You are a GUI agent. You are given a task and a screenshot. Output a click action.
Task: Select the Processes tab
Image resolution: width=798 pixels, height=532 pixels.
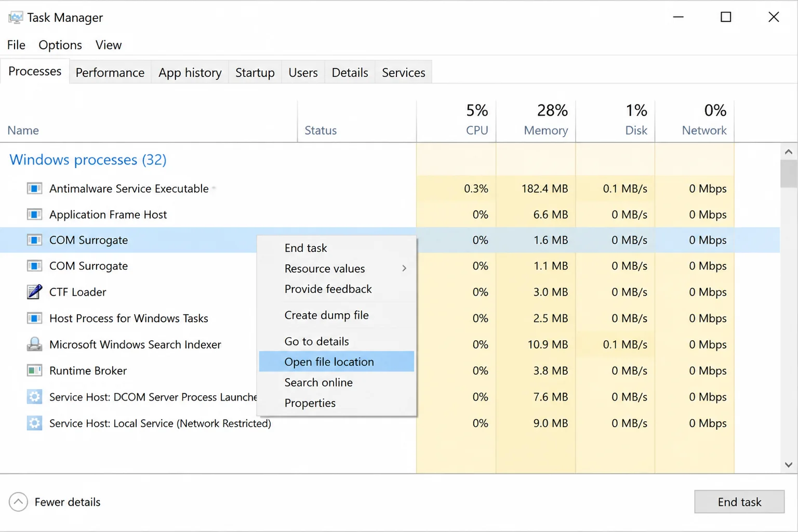(35, 71)
